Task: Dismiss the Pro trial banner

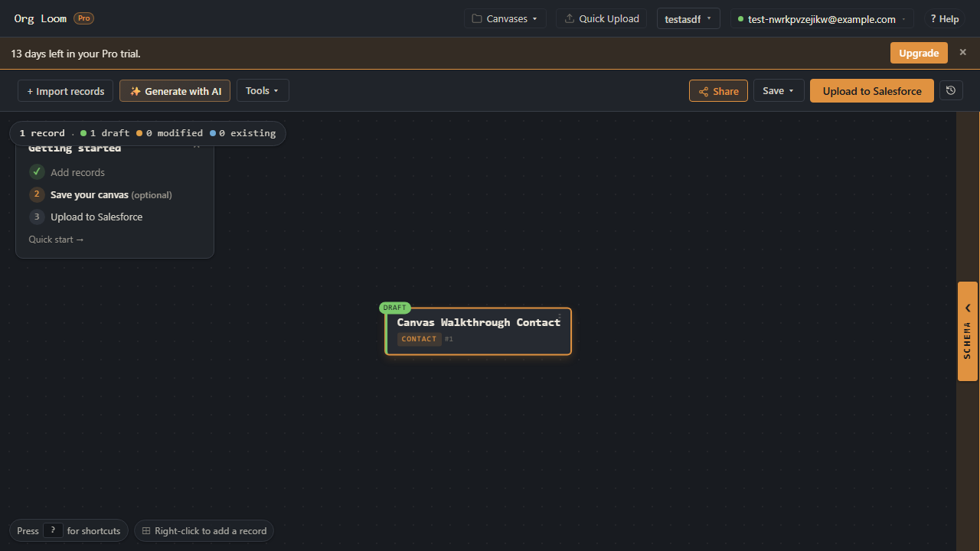Action: (963, 52)
